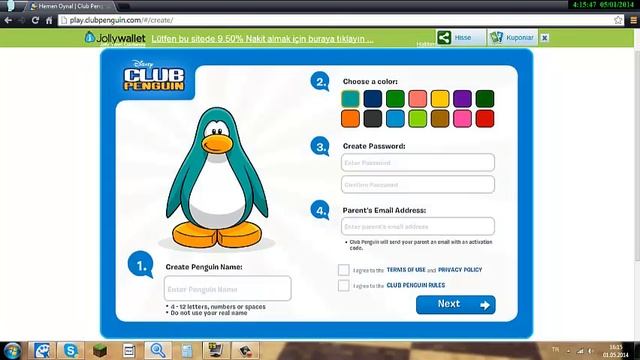The image size is (640, 360).
Task: Select the black color swatch
Action: (373, 119)
